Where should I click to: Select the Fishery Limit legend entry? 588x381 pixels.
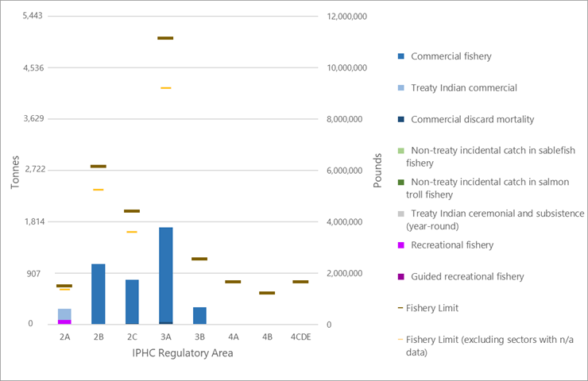point(443,308)
